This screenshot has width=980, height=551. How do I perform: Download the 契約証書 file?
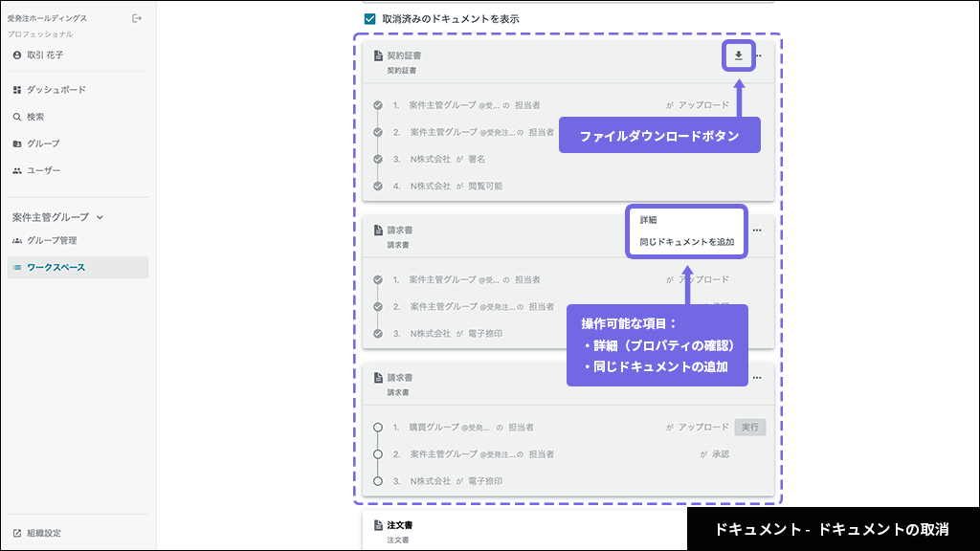pos(739,55)
